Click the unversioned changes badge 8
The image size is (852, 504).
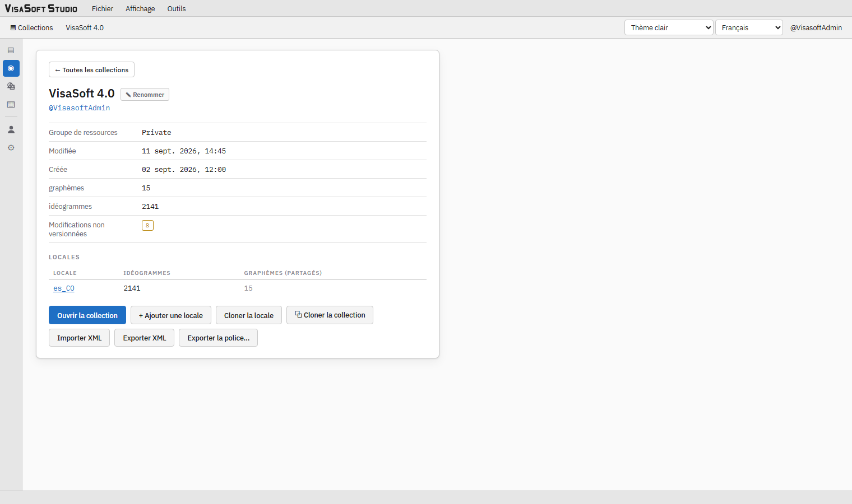(147, 225)
